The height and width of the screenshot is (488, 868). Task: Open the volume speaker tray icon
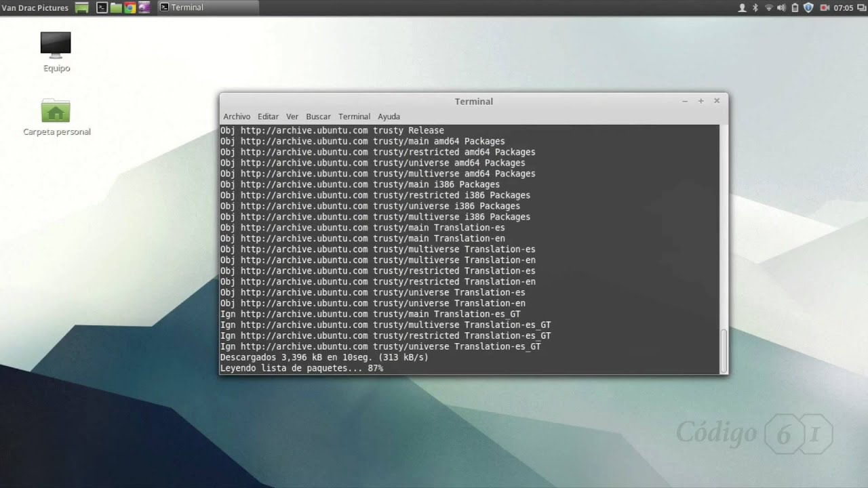781,7
